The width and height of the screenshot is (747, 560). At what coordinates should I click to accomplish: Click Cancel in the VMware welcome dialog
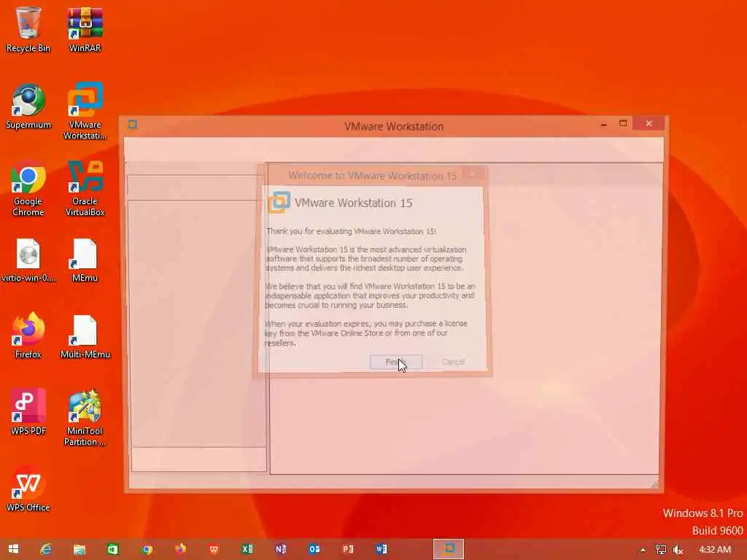453,362
